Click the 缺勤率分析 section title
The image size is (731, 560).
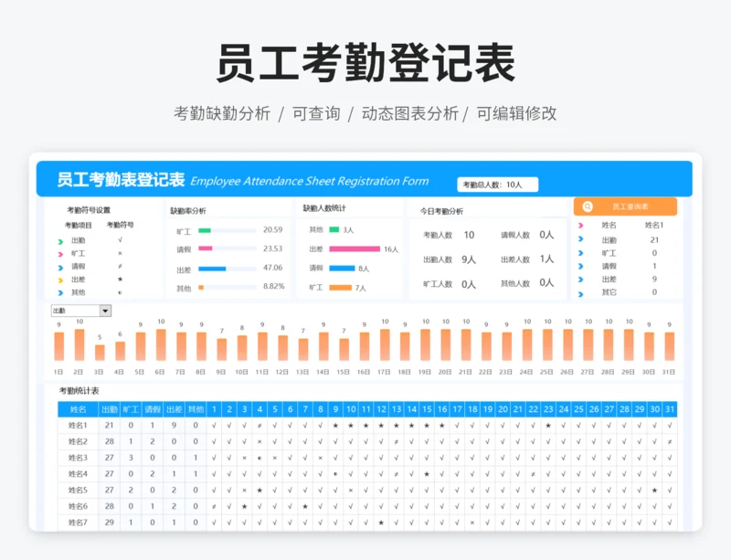[x=188, y=211]
